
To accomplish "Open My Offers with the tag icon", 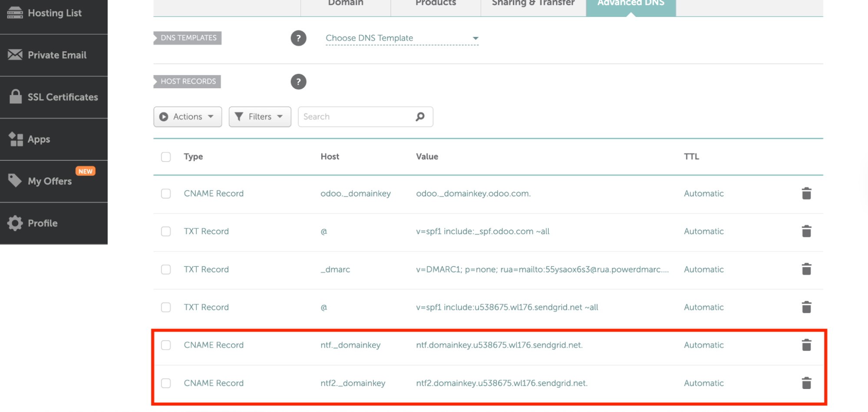I will 14,180.
